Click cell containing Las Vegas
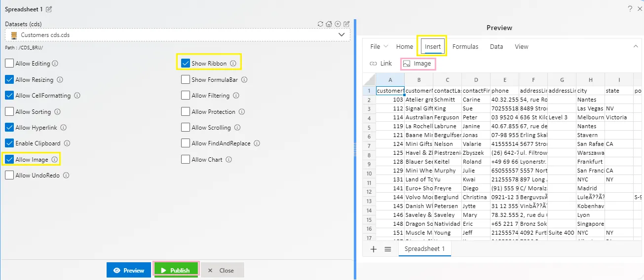Viewport: 644px width, 280px height. [590, 108]
